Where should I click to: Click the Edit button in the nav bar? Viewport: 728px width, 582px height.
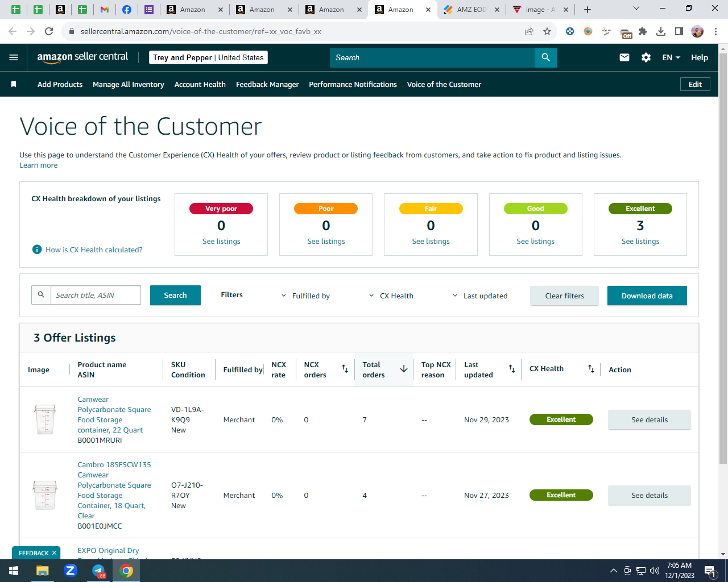point(695,84)
